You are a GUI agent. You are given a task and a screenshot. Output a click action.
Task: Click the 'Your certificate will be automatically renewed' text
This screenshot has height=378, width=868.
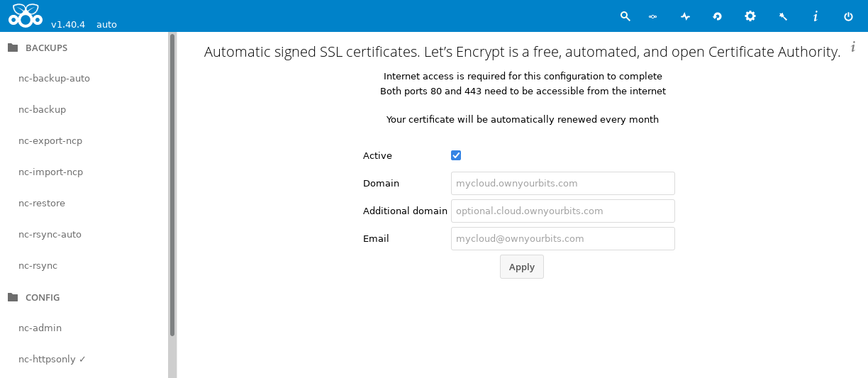coord(523,119)
